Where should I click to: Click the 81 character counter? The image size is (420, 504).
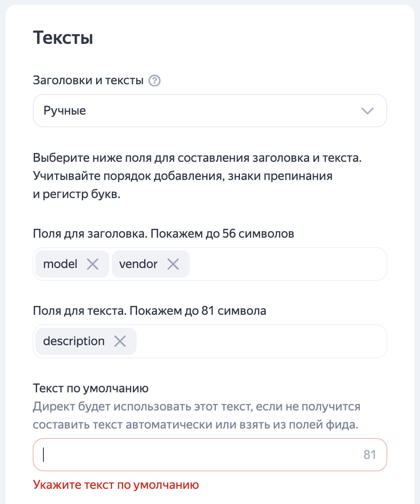point(370,455)
